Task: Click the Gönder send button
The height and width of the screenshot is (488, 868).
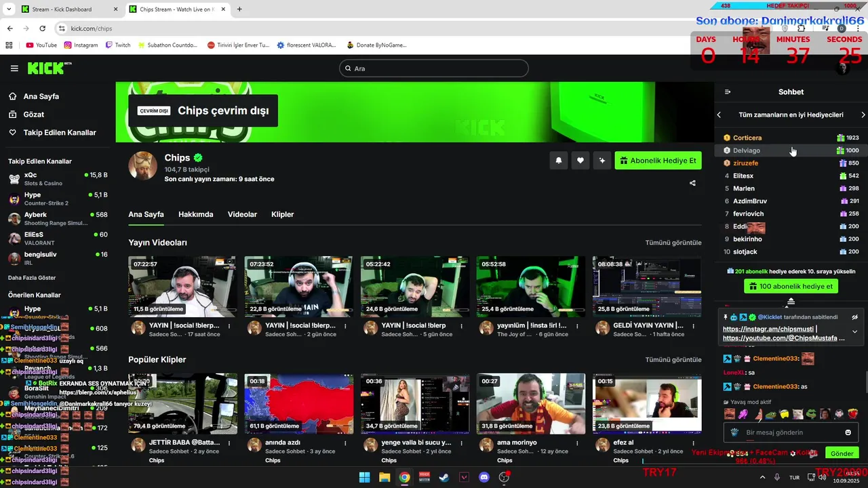Action: tap(842, 453)
